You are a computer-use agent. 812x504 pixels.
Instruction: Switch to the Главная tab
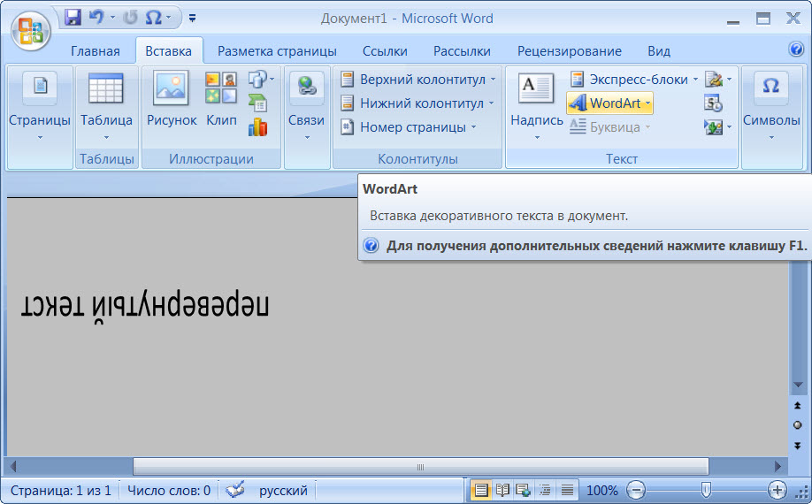[96, 51]
